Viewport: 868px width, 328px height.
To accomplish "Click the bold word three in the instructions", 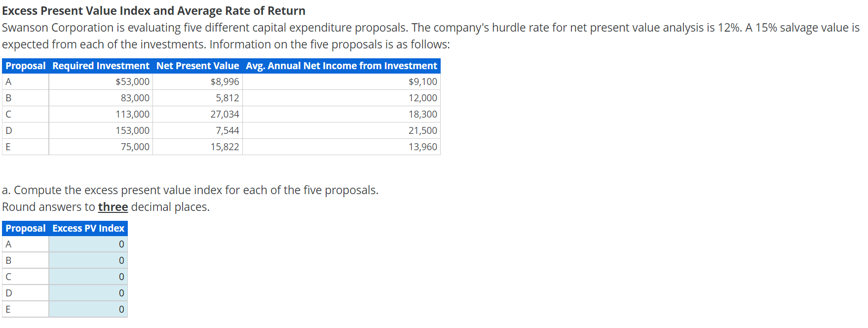I will pyautogui.click(x=113, y=206).
